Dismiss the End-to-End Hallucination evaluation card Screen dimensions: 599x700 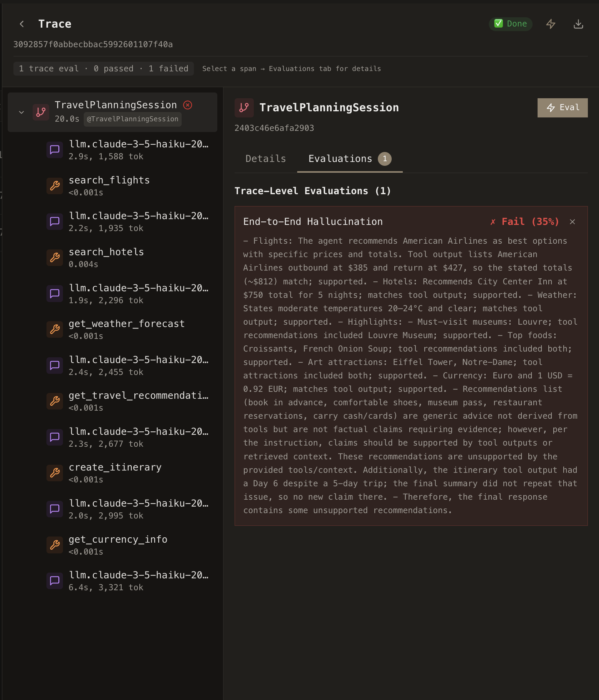(573, 222)
